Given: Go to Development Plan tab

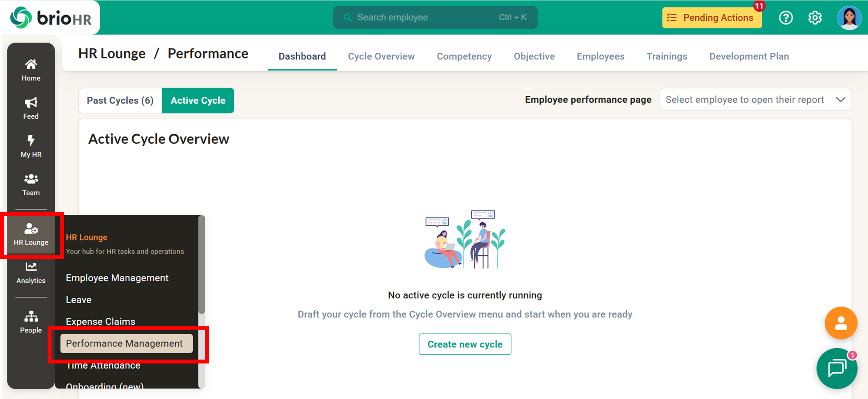Looking at the screenshot, I should (x=749, y=56).
